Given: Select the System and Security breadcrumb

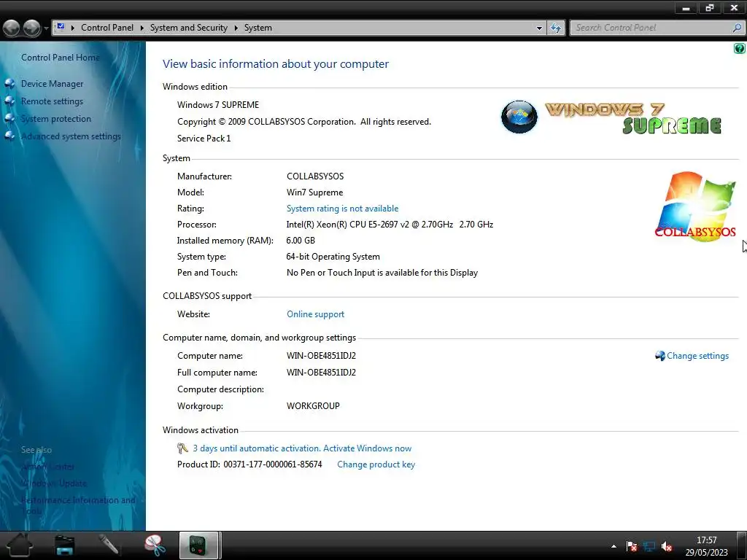Looking at the screenshot, I should tap(189, 28).
